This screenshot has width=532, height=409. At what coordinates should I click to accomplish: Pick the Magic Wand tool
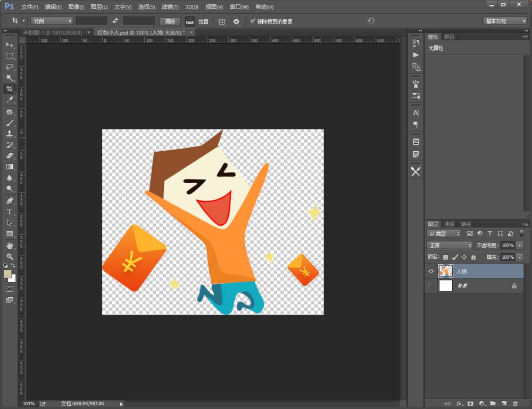[x=10, y=78]
